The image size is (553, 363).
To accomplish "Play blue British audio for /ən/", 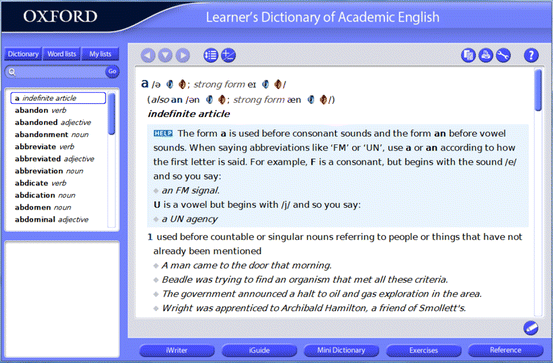I will pos(209,99).
